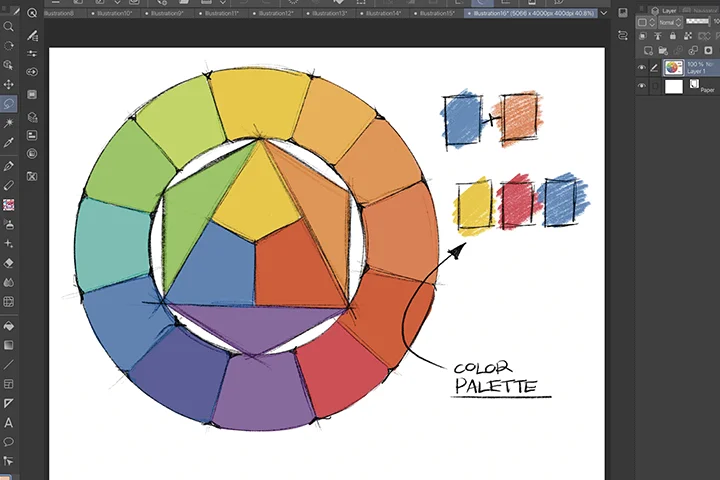Toggle visibility of the Paper layer
Image resolution: width=720 pixels, height=480 pixels.
pos(641,86)
